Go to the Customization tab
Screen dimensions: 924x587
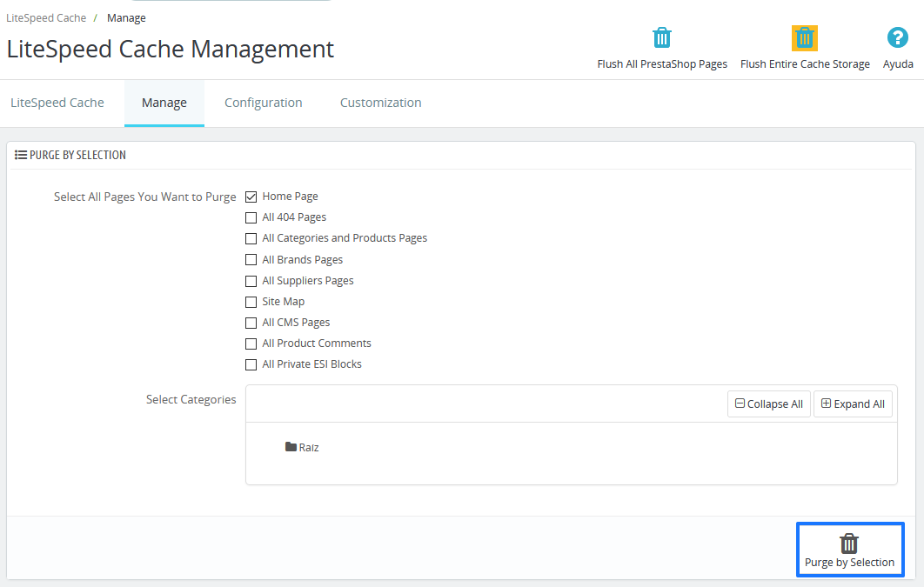point(381,103)
